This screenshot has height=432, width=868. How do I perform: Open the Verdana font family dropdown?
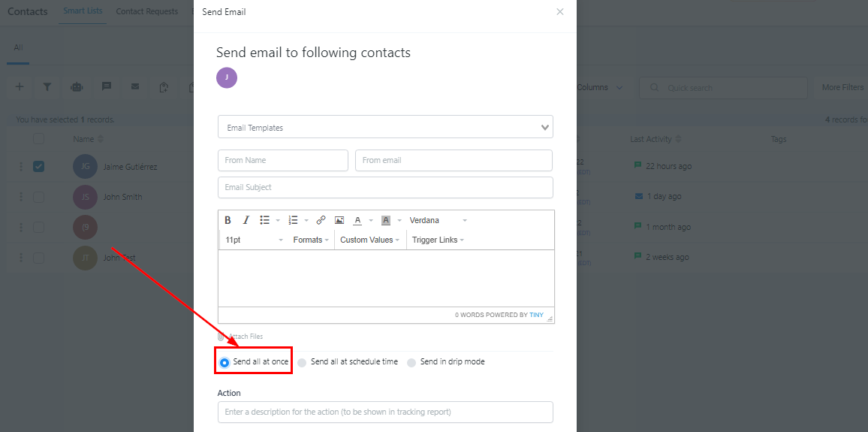coord(438,220)
